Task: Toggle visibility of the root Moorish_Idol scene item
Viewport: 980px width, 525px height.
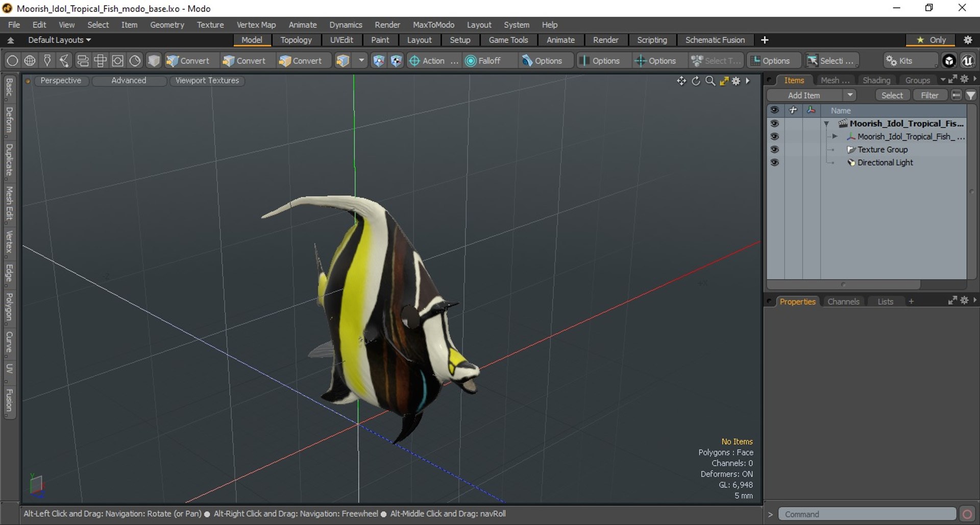Action: coord(774,124)
